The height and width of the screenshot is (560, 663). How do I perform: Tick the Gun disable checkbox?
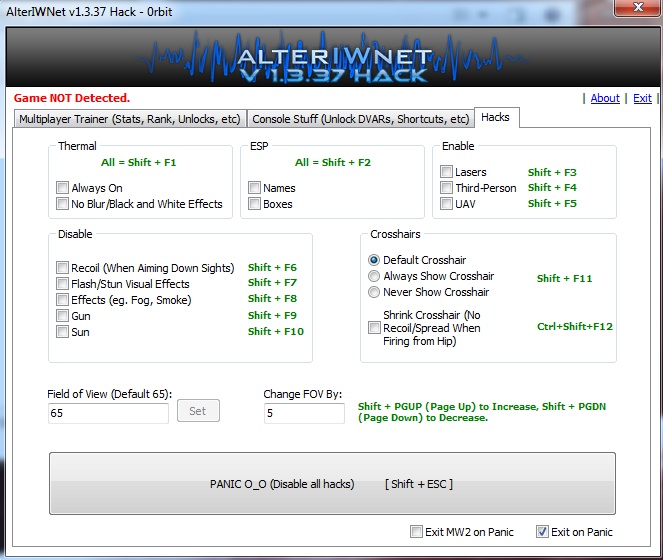pos(62,316)
